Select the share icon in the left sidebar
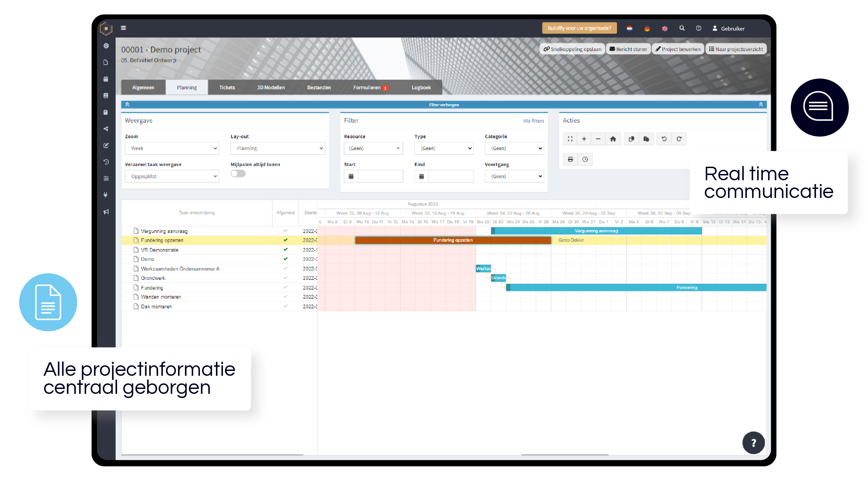This screenshot has height=481, width=868. pos(106,128)
